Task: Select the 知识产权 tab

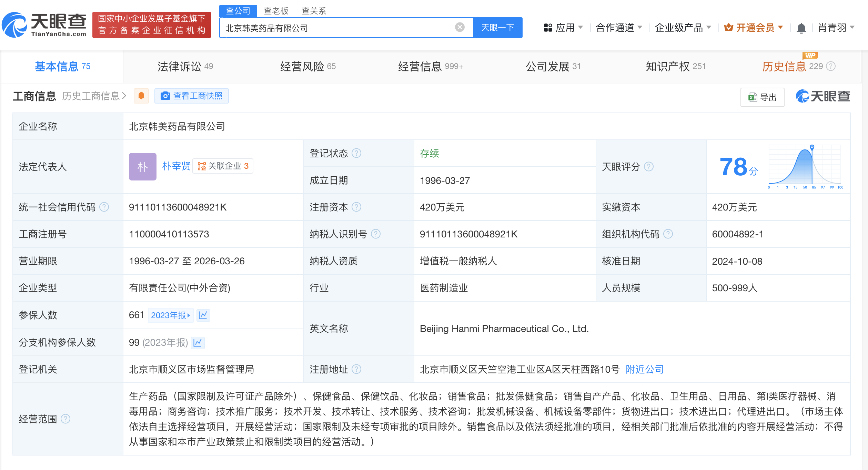Action: [x=676, y=66]
